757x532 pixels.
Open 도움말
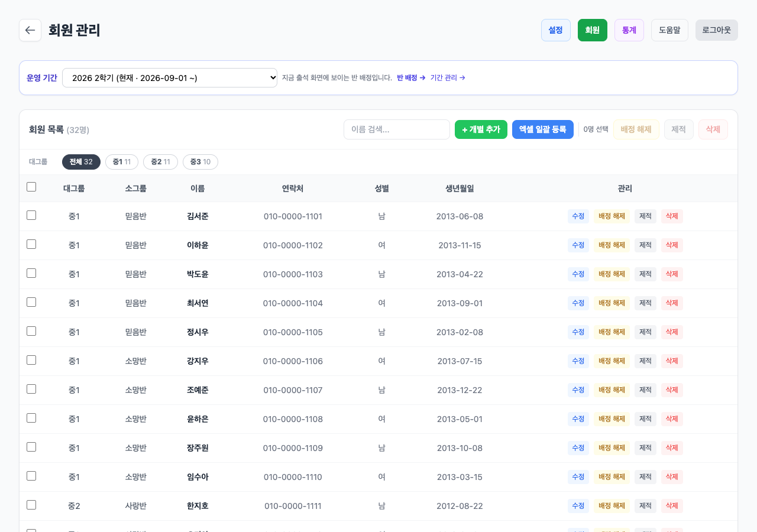[669, 30]
